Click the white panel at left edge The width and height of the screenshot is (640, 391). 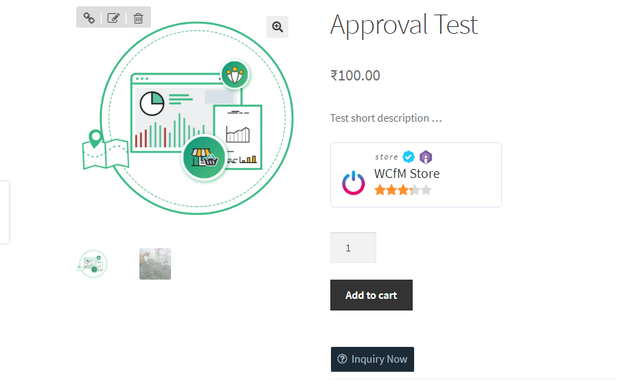pyautogui.click(x=4, y=212)
